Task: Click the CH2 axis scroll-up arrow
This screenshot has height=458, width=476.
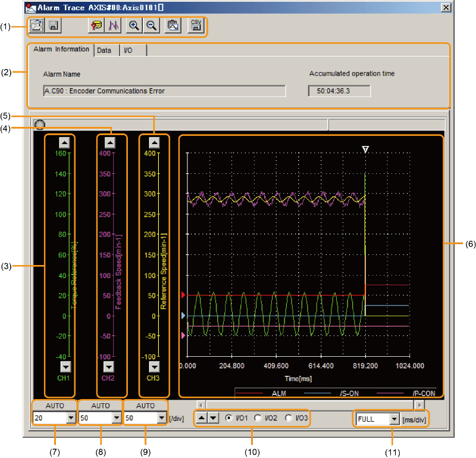Action: click(x=109, y=142)
